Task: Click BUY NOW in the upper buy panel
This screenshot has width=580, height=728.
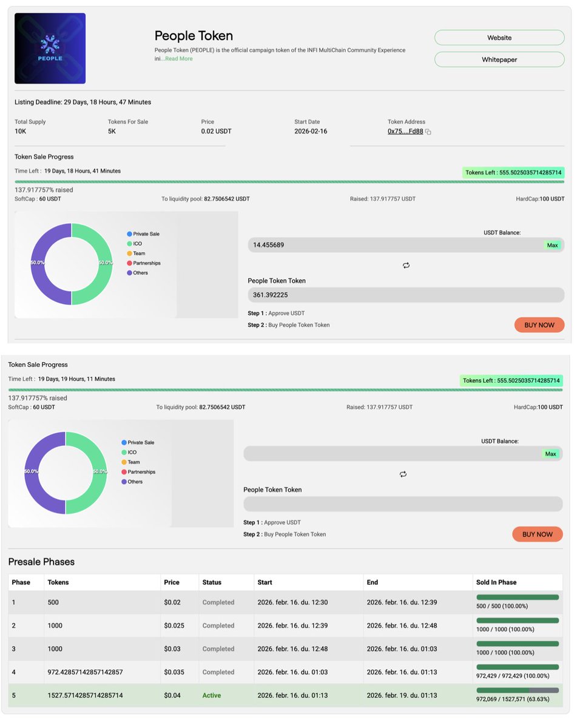Action: click(539, 325)
